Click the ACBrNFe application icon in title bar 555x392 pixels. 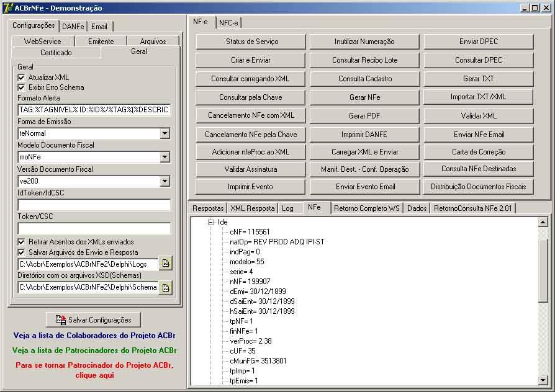[x=8, y=7]
